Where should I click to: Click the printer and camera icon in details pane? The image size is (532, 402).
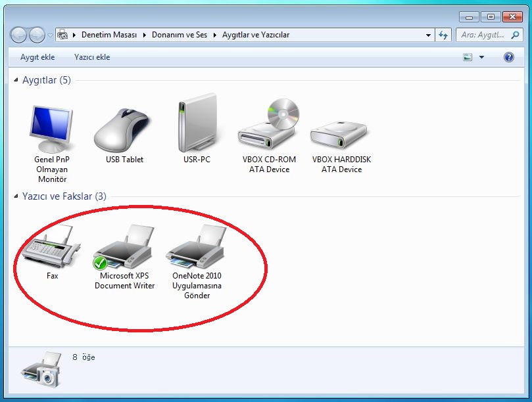42,370
